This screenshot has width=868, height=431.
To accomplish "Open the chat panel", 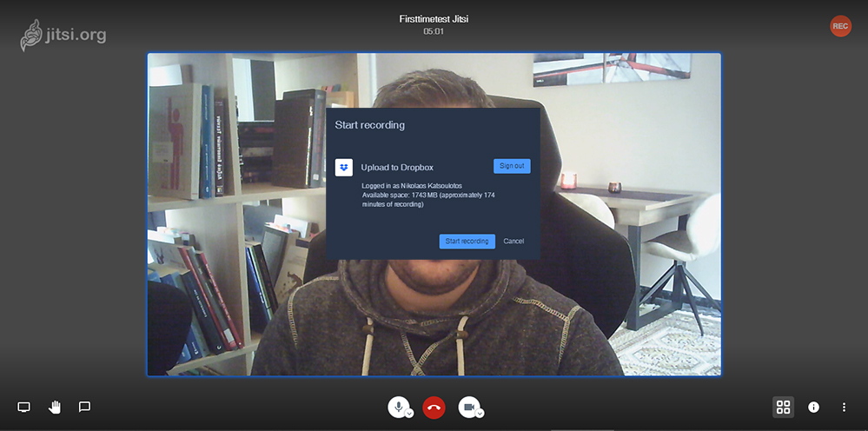I will pyautogui.click(x=84, y=408).
